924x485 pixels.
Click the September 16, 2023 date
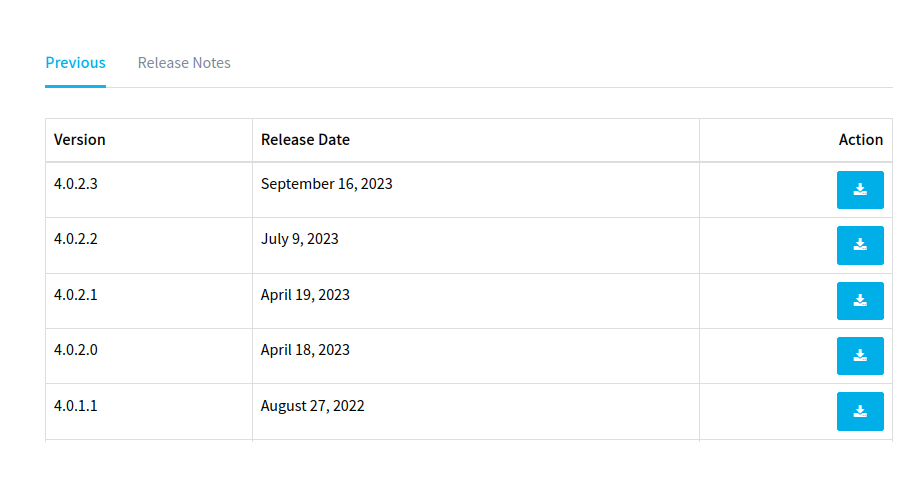coord(326,184)
